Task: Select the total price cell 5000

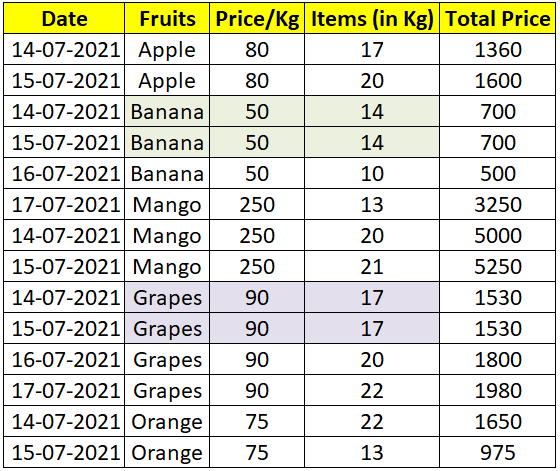Action: 498,236
